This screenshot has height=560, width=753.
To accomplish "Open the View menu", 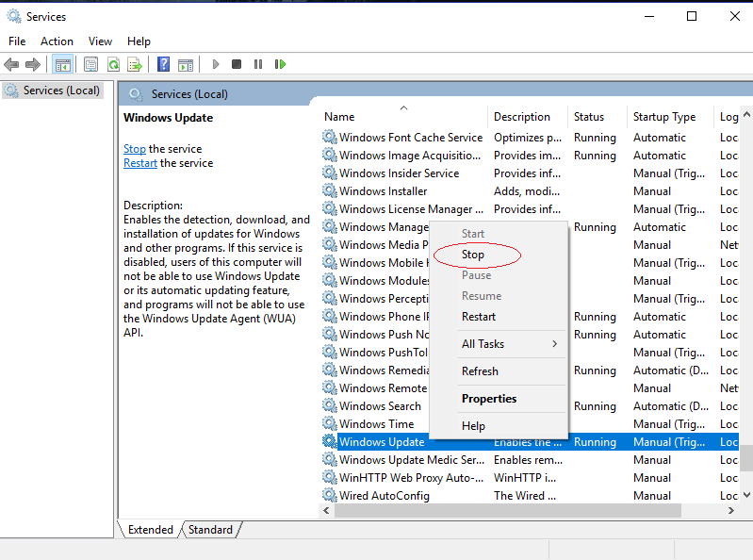I will tap(100, 41).
